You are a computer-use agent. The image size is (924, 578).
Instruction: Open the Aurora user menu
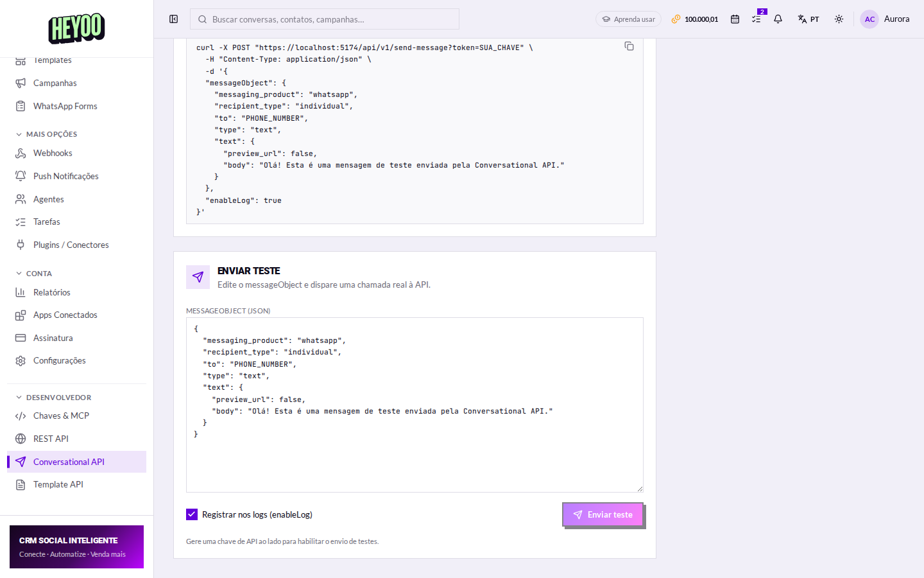(x=886, y=19)
